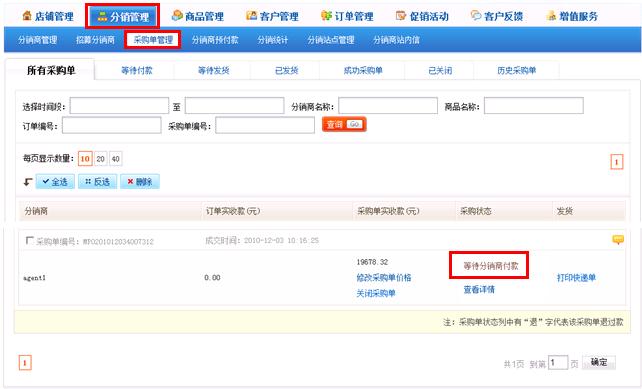Click 查看详情 link

coord(479,290)
